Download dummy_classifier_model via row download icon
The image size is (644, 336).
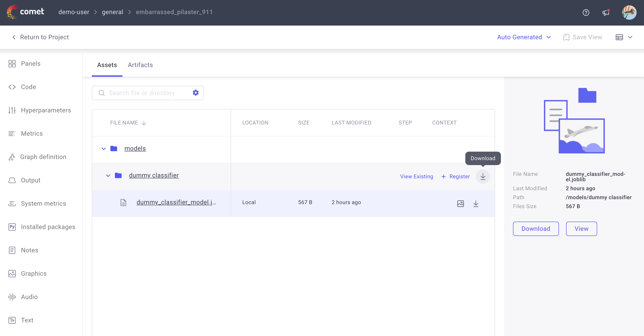tap(476, 203)
